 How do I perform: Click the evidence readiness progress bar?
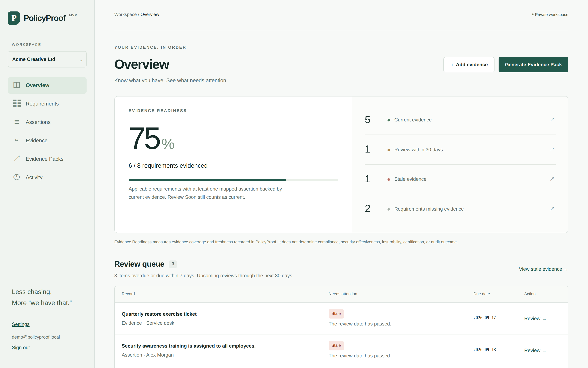click(x=233, y=180)
